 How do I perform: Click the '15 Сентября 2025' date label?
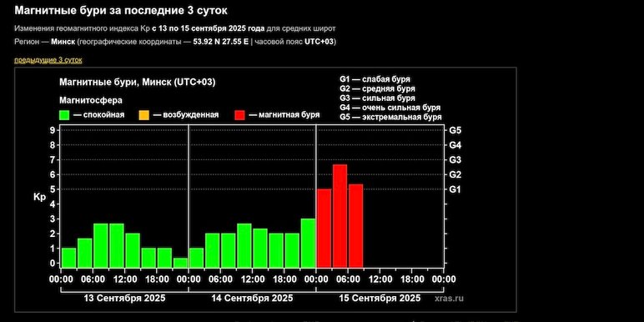380,298
